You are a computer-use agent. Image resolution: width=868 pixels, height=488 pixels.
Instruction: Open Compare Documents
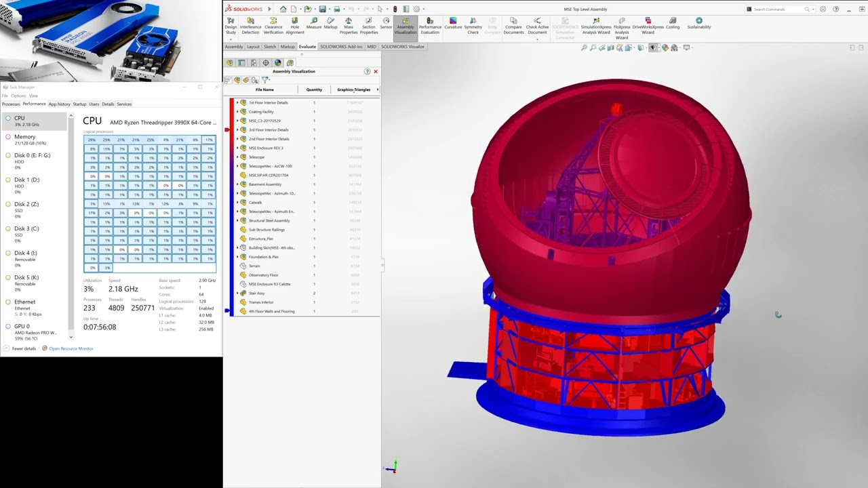point(513,26)
